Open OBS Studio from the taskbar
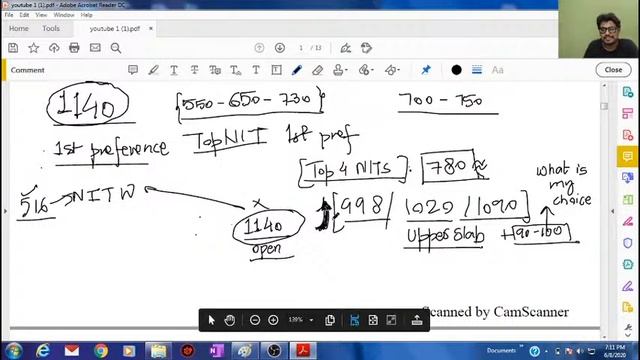 [x=274, y=351]
